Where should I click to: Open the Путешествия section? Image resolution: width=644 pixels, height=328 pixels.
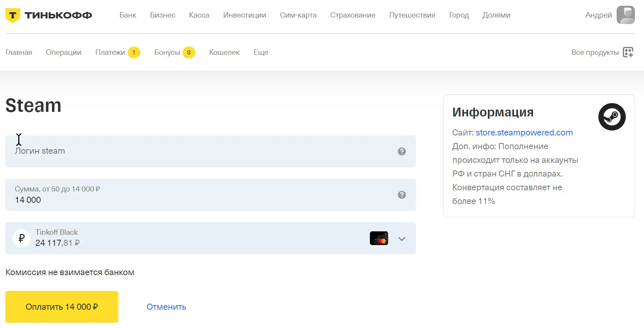click(x=412, y=15)
